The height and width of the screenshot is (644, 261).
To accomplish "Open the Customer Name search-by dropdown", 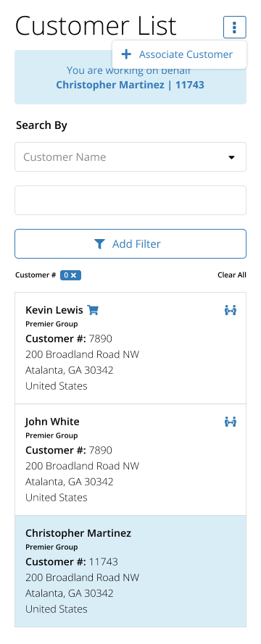I will [x=130, y=157].
